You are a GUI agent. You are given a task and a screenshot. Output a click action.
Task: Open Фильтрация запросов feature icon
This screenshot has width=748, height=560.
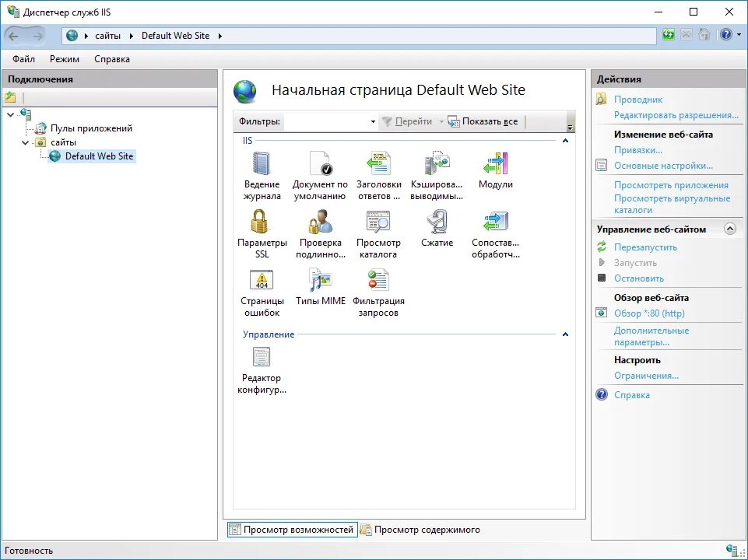379,280
